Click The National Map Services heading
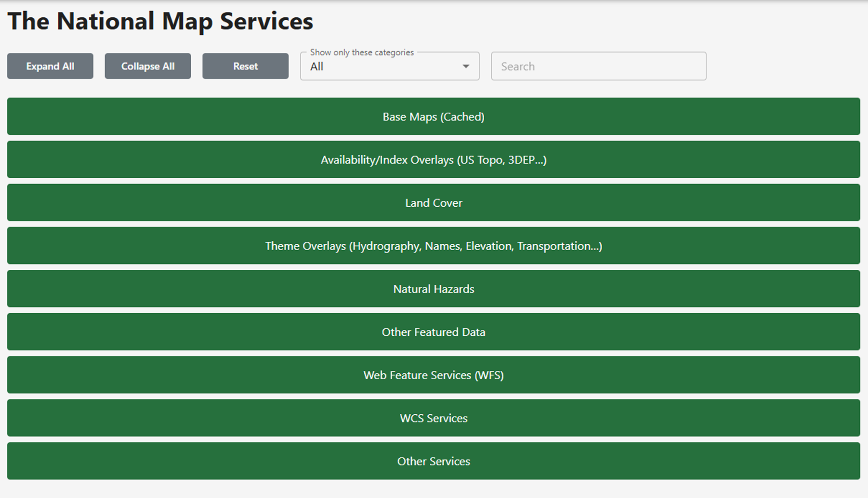 160,21
